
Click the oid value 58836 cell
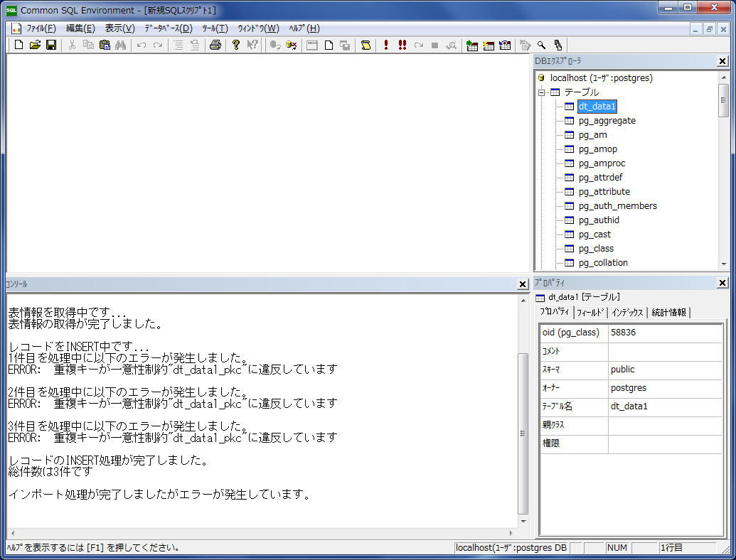[665, 333]
